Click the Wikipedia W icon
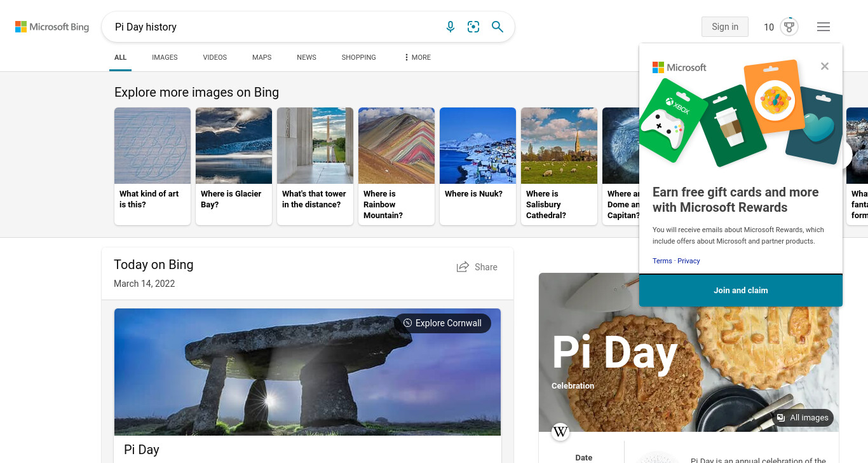Viewport: 868px width, 463px height. [x=560, y=432]
